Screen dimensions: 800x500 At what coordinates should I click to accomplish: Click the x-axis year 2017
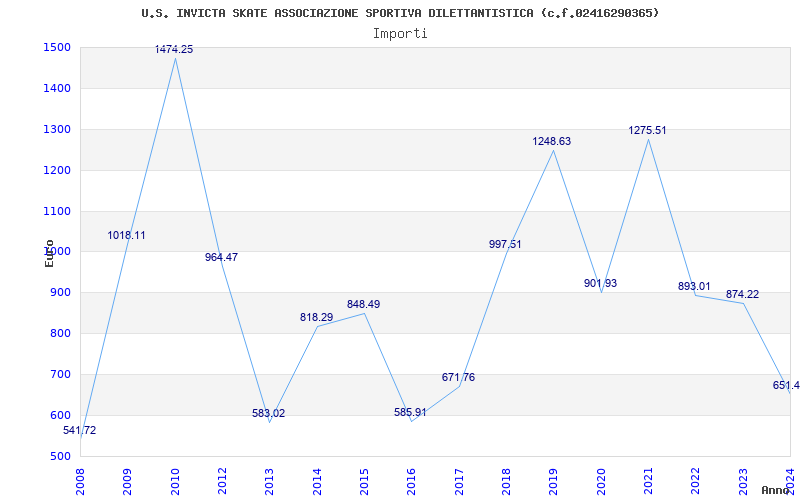point(459,481)
